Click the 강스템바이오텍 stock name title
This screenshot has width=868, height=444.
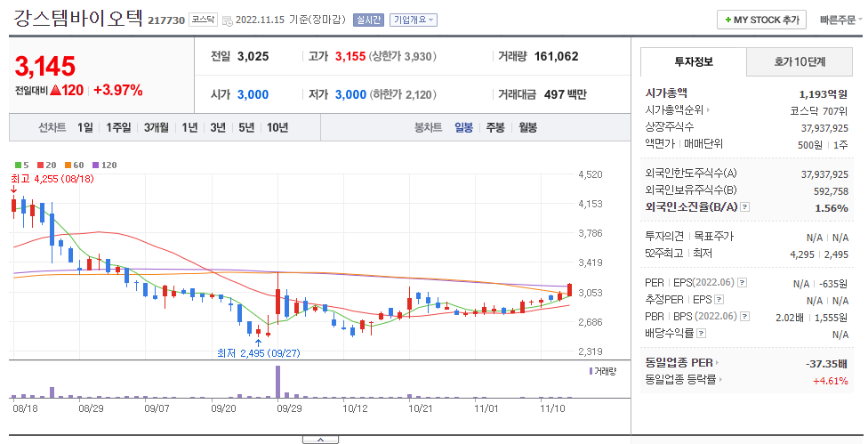click(77, 19)
